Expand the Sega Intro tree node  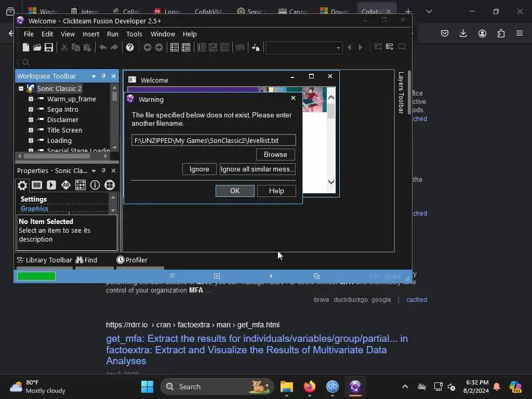click(x=31, y=109)
